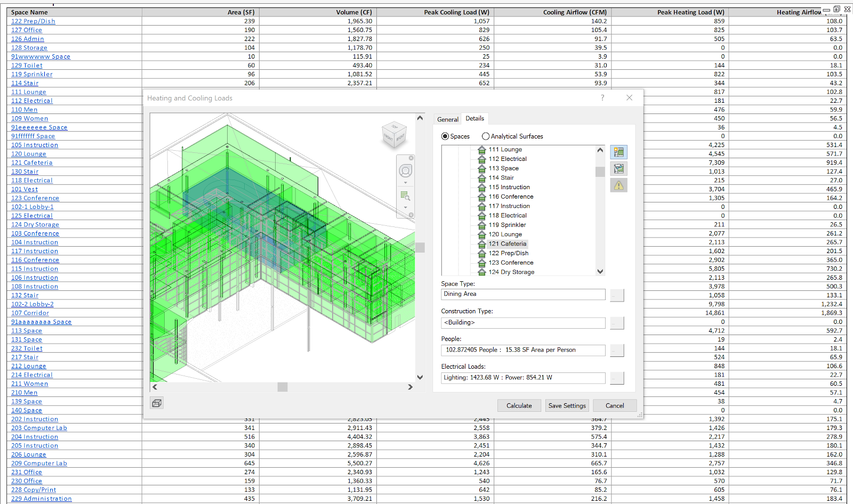Click the zoom region tool icon
The image size is (853, 504).
point(405,196)
